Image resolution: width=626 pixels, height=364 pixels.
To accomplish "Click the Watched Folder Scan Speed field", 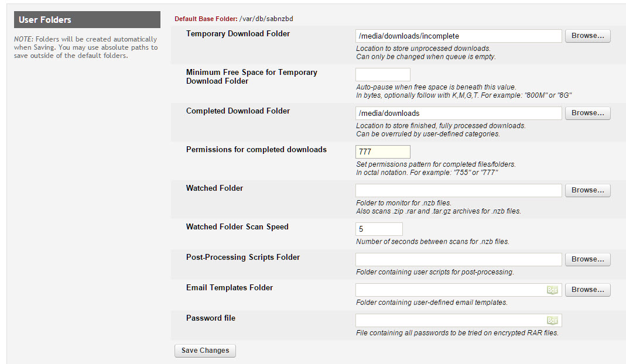I will click(x=379, y=229).
